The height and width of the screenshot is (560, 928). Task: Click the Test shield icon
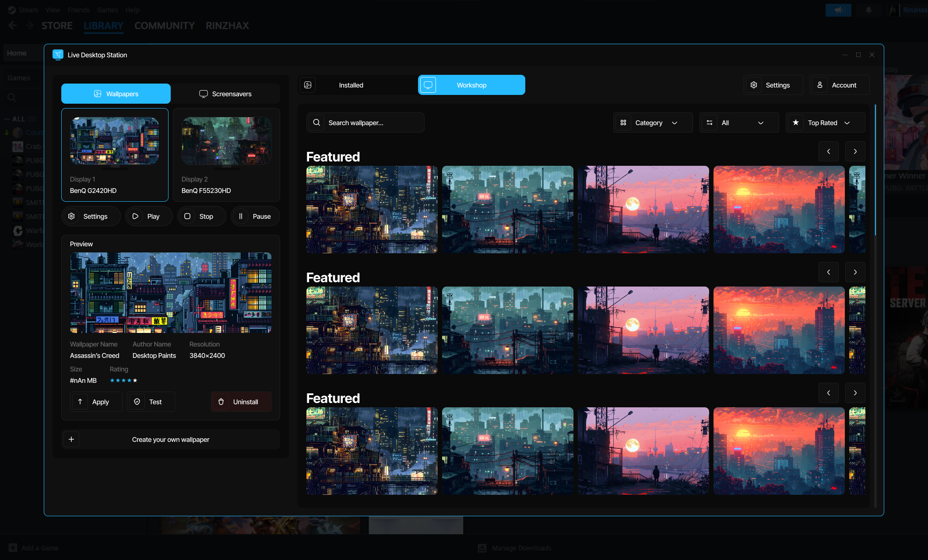pos(137,402)
